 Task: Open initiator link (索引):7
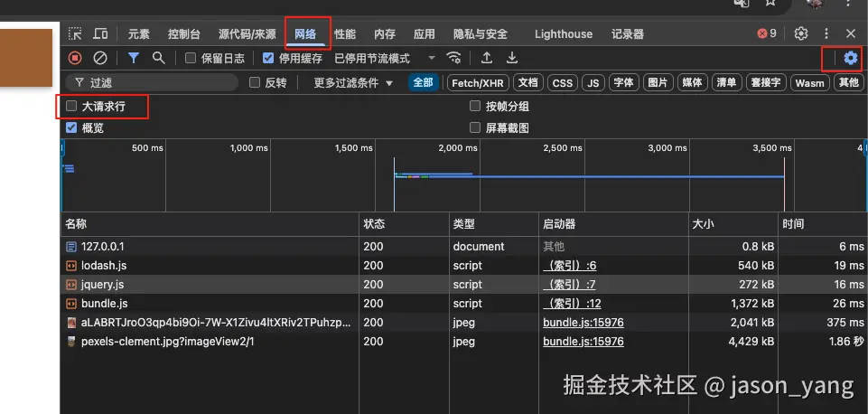point(569,285)
